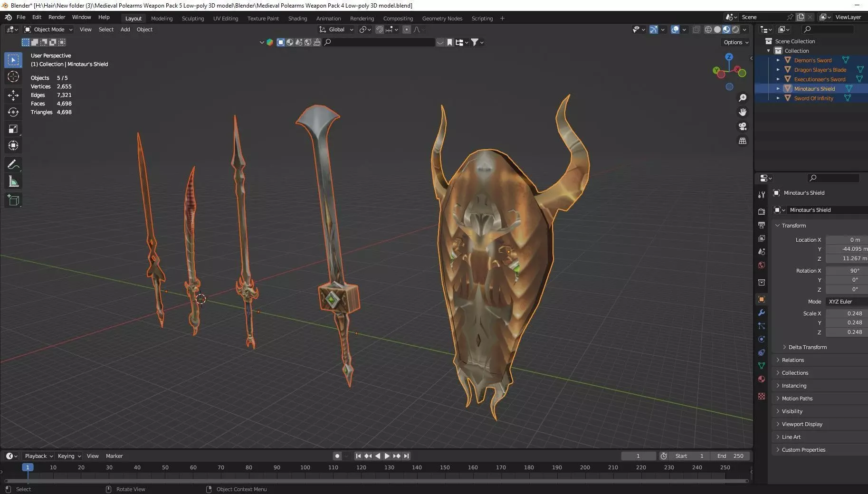This screenshot has width=868, height=494.
Task: Toggle viewport overlays
Action: pyautogui.click(x=675, y=29)
